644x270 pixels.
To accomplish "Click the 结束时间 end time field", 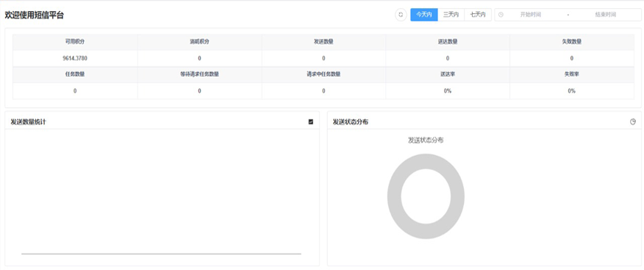I will pos(605,15).
